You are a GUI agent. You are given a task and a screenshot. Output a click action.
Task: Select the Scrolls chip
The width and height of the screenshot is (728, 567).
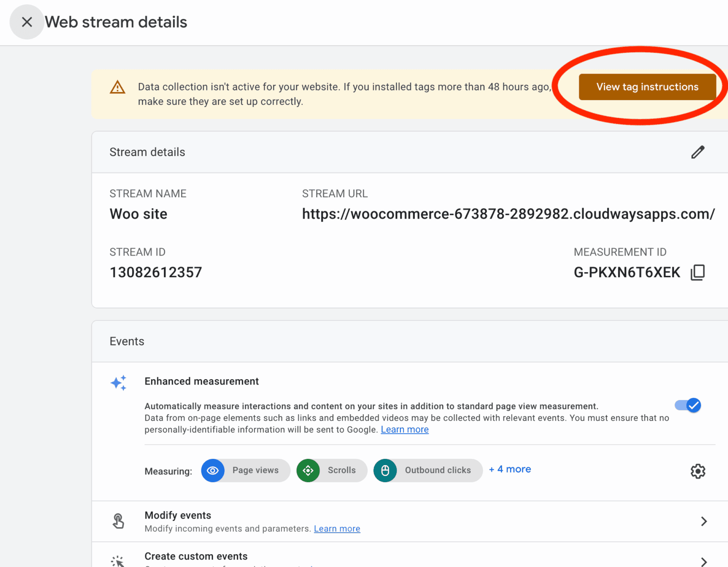click(332, 470)
